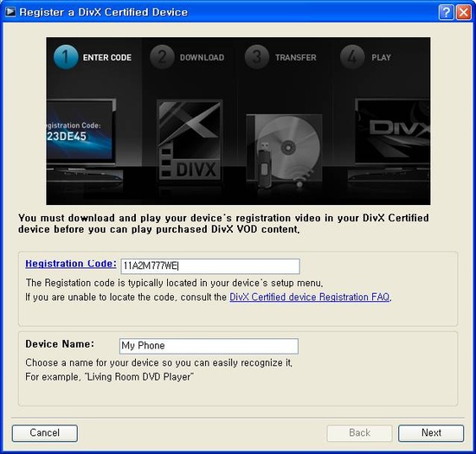Click the DivX app icon in title bar
The width and height of the screenshot is (476, 454).
[x=10, y=12]
